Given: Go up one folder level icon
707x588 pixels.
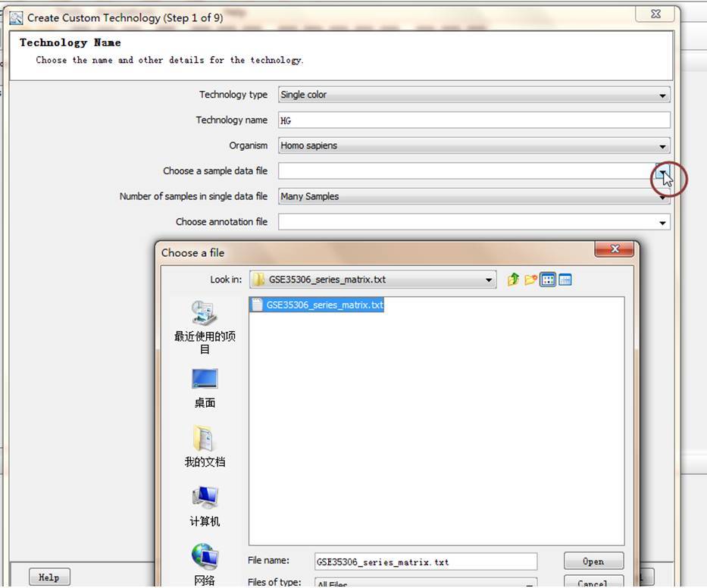Looking at the screenshot, I should 513,280.
